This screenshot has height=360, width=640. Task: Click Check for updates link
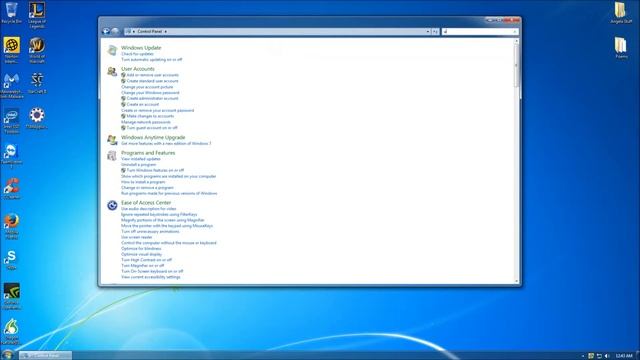[137, 54]
